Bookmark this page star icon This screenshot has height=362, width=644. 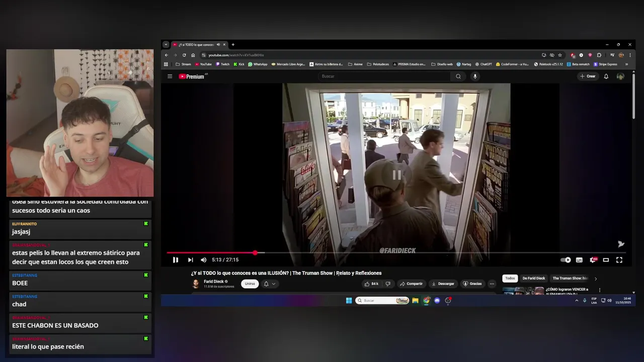click(x=560, y=55)
